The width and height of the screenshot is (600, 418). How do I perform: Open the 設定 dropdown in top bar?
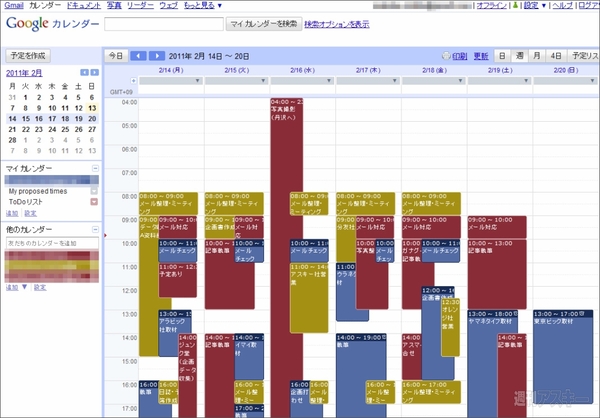pos(535,5)
